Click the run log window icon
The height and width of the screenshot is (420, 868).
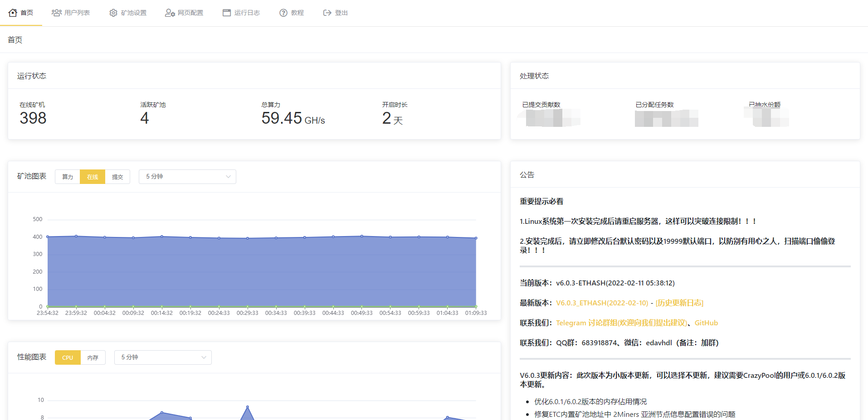(x=227, y=13)
